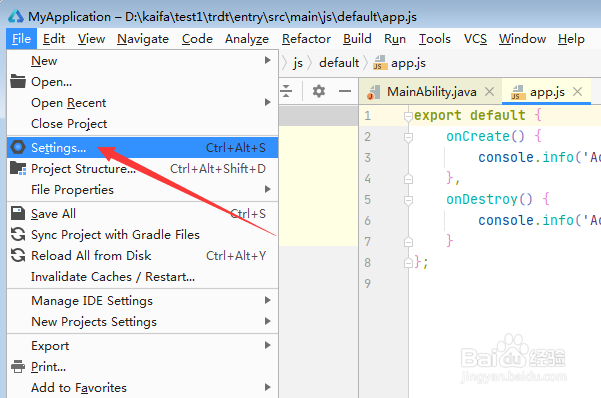Click the fold end marker on line 7
This screenshot has width=601, height=398.
409,242
